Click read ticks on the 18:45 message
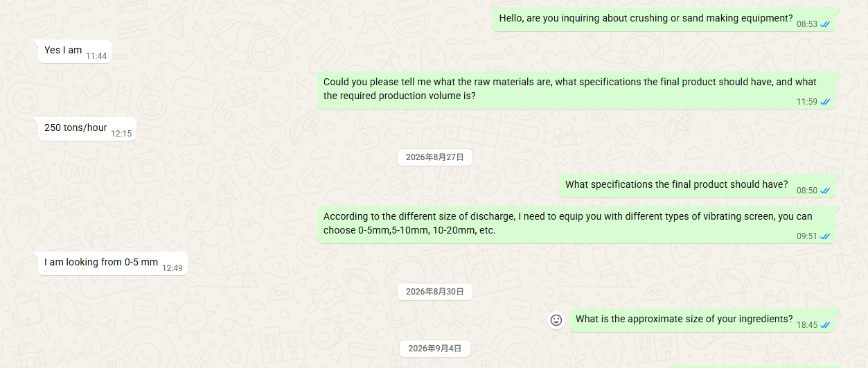This screenshot has width=868, height=368. click(825, 325)
